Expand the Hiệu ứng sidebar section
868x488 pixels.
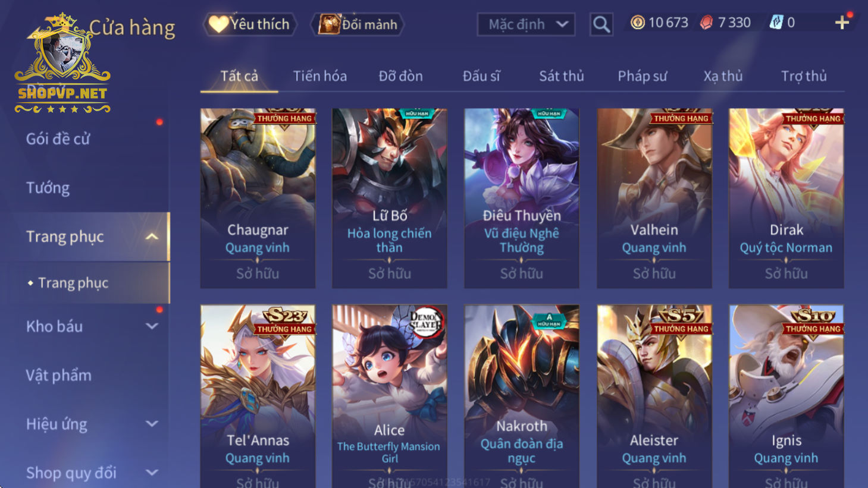click(x=152, y=424)
